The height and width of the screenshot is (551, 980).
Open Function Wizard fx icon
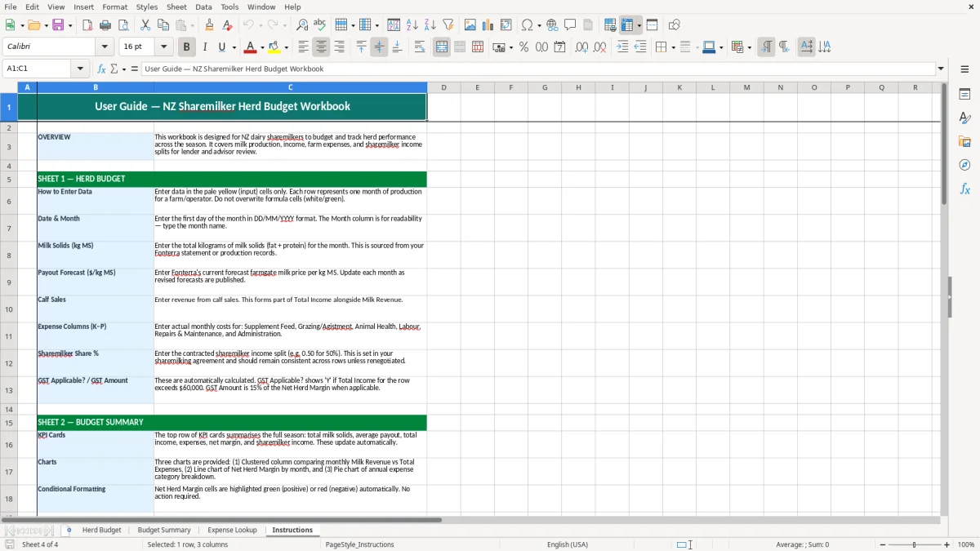pos(102,69)
